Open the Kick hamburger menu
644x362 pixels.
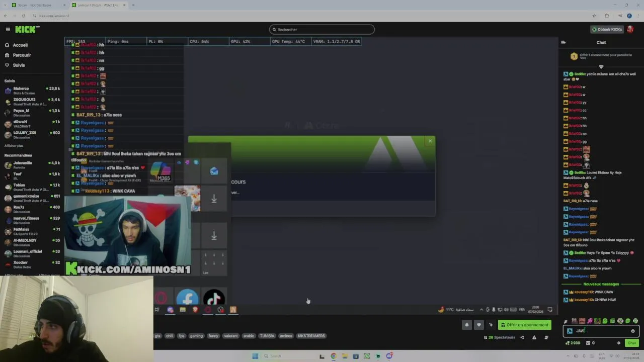(8, 30)
